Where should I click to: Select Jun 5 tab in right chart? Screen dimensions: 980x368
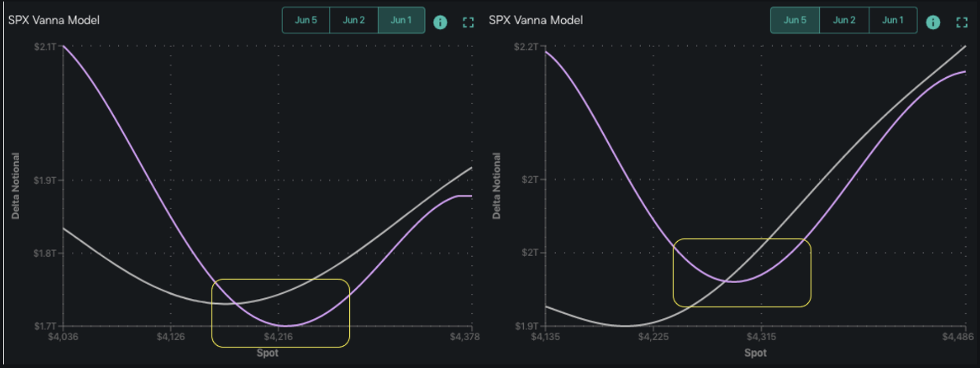click(x=794, y=20)
